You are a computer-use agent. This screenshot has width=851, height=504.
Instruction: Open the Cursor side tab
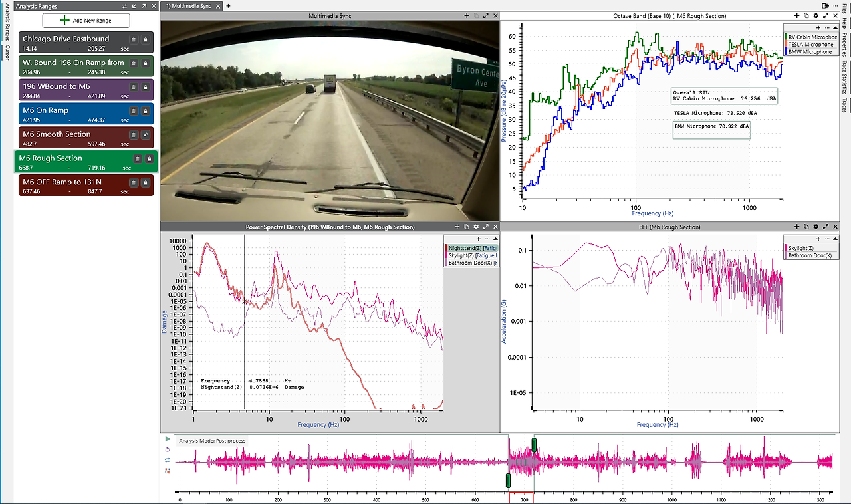(x=7, y=52)
